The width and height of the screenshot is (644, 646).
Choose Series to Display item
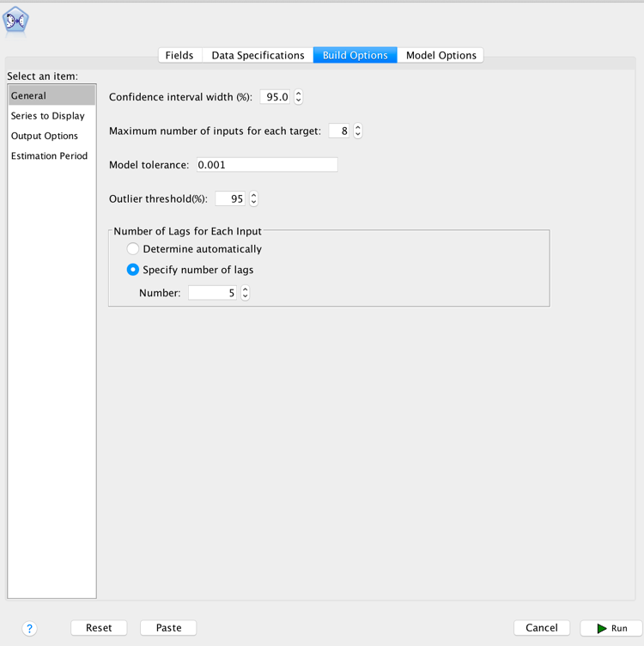[x=52, y=116]
